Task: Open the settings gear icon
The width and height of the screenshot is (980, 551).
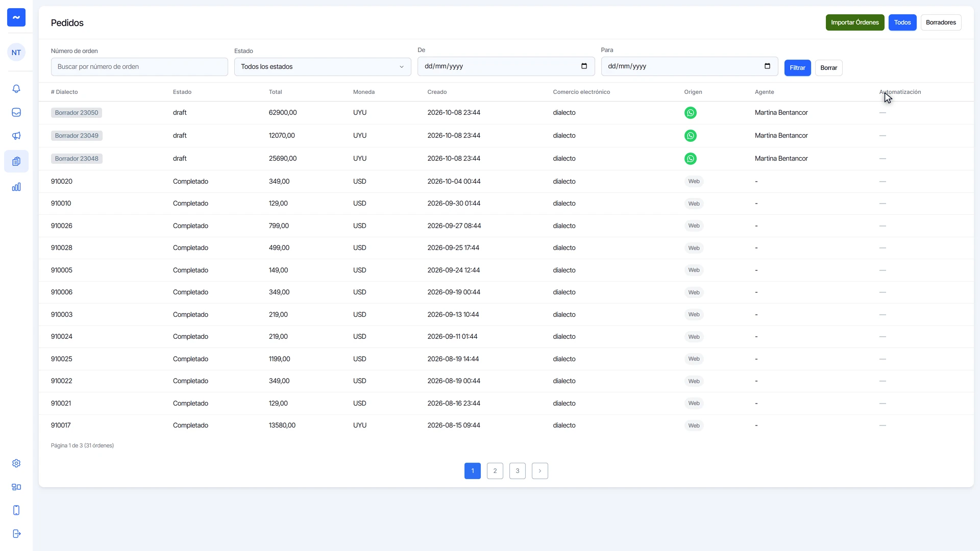Action: [x=16, y=463]
